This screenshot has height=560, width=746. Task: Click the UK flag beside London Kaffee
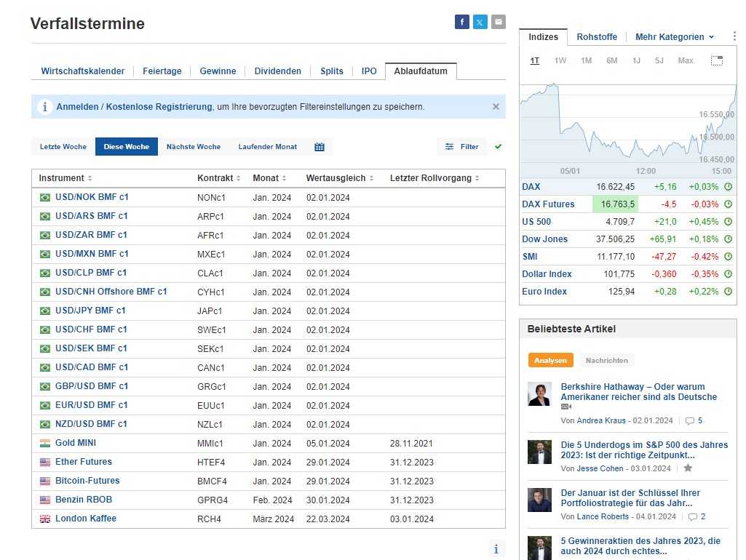[44, 519]
